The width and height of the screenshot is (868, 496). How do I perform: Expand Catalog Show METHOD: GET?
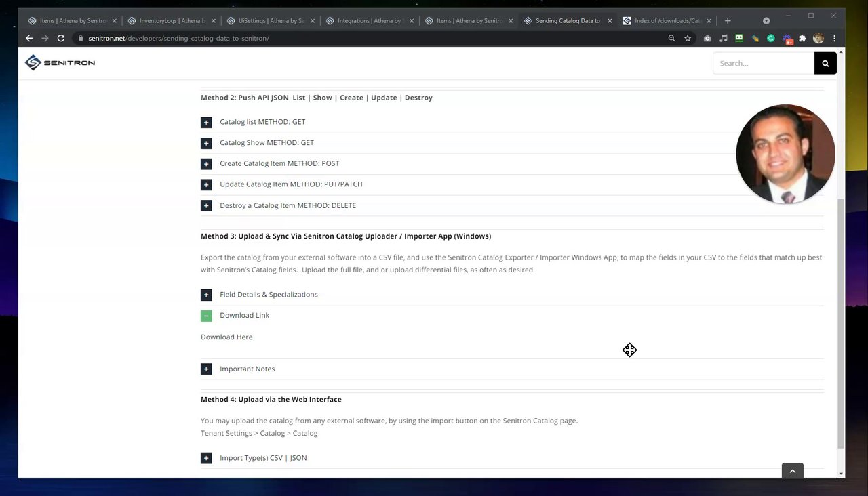(512, 143)
